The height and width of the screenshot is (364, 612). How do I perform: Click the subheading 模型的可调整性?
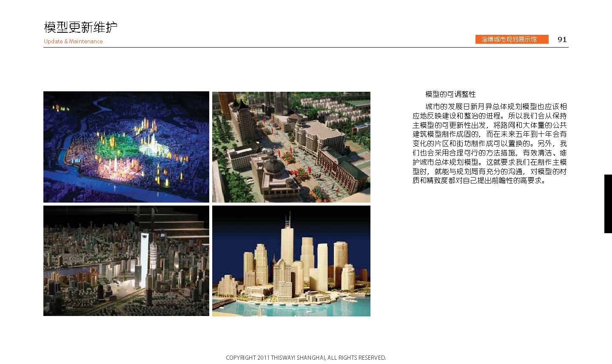450,94
